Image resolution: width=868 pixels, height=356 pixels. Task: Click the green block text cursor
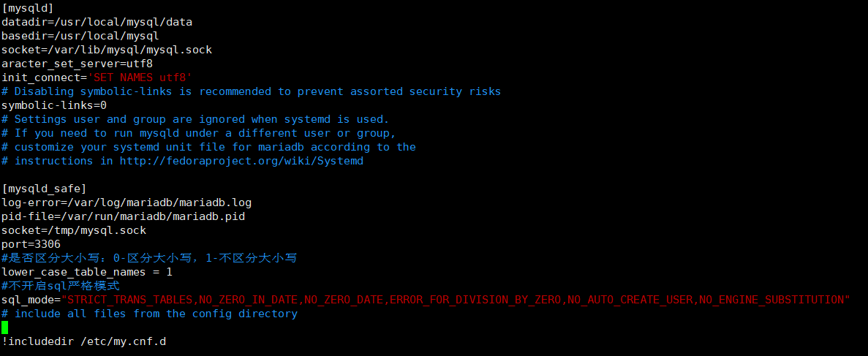pos(5,327)
